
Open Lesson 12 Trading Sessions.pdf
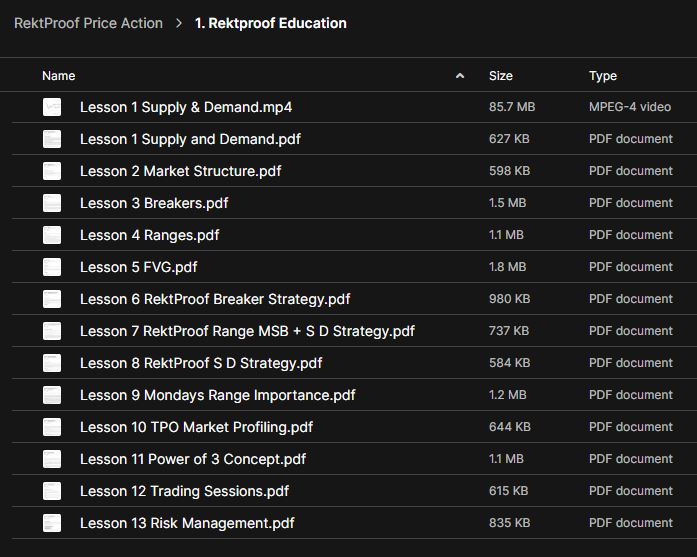(x=184, y=491)
